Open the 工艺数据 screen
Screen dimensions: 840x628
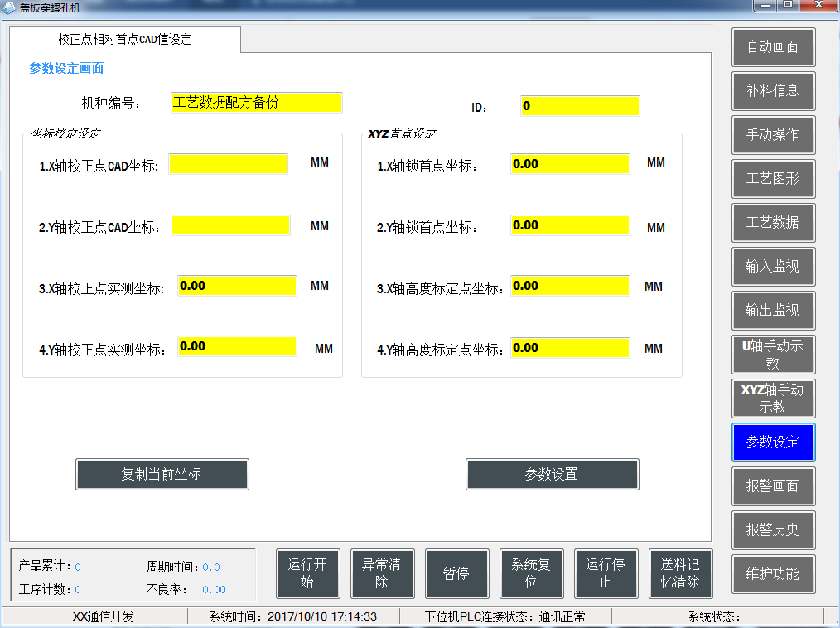[x=773, y=222]
